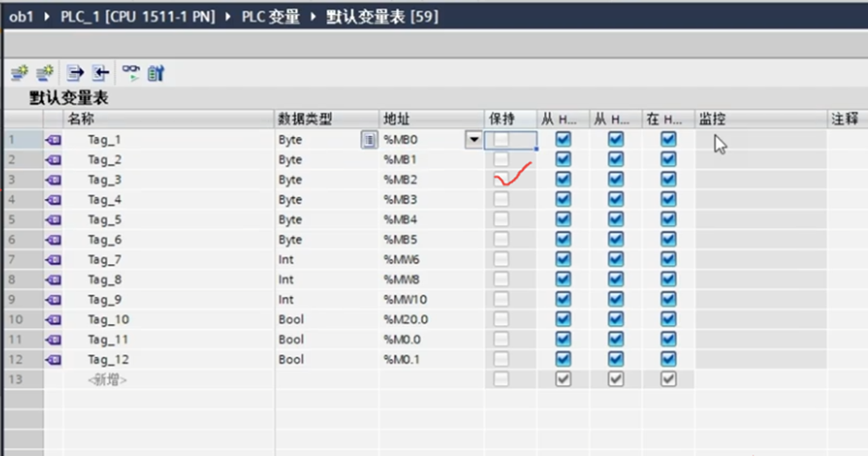868x456 pixels.
Task: Open the address dropdown for %MB0
Action: point(474,140)
